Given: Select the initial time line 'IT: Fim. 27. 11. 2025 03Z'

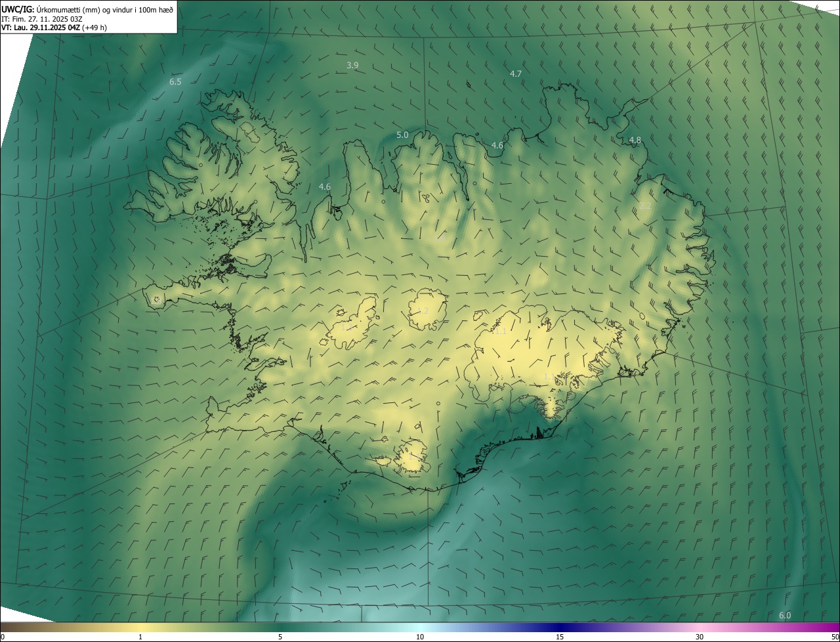Looking at the screenshot, I should point(42,19).
